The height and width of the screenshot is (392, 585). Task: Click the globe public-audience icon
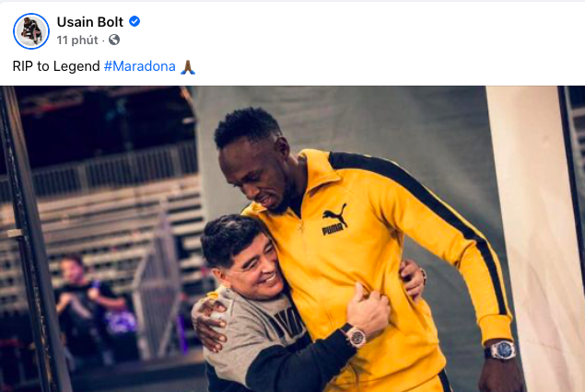click(114, 40)
